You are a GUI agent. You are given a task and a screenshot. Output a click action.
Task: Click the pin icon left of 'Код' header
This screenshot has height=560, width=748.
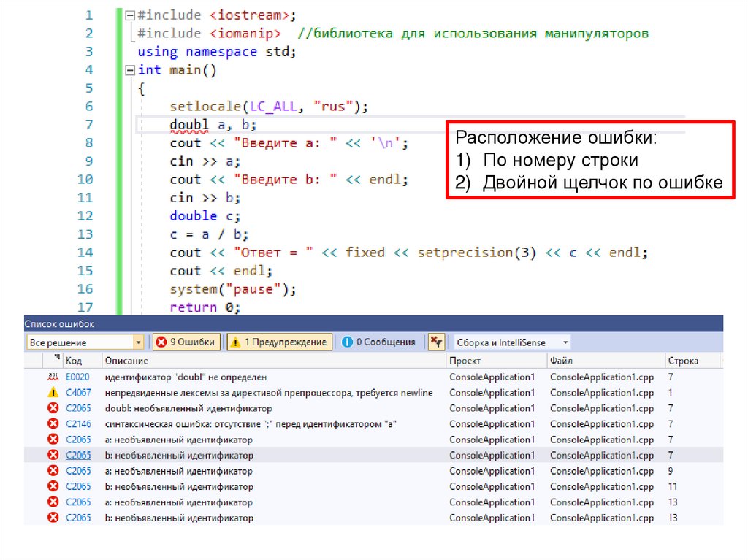(57, 357)
